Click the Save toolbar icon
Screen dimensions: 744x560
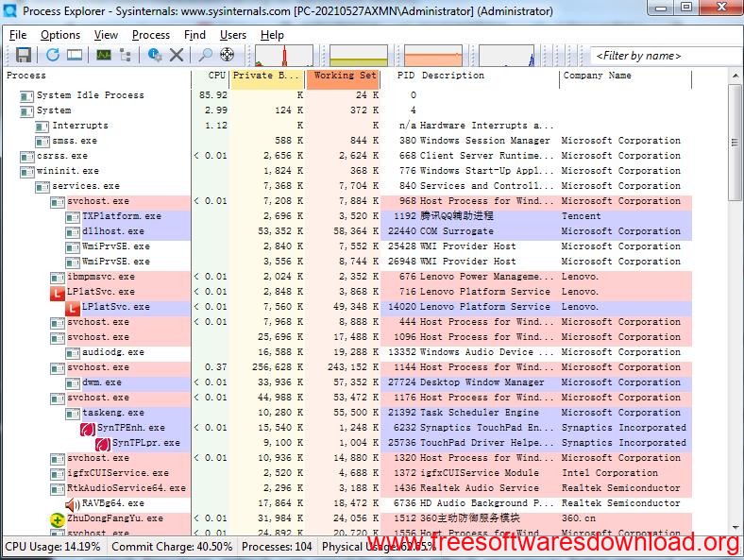[24, 55]
